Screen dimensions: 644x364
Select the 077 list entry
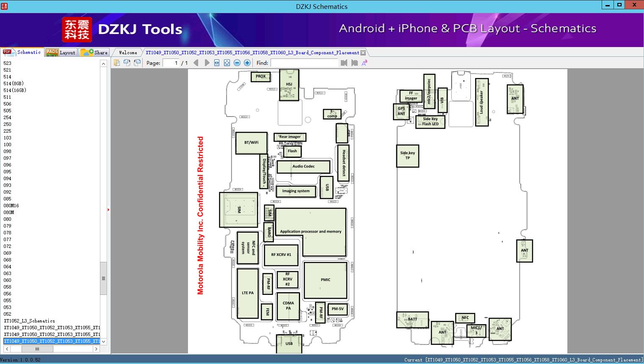[7, 239]
